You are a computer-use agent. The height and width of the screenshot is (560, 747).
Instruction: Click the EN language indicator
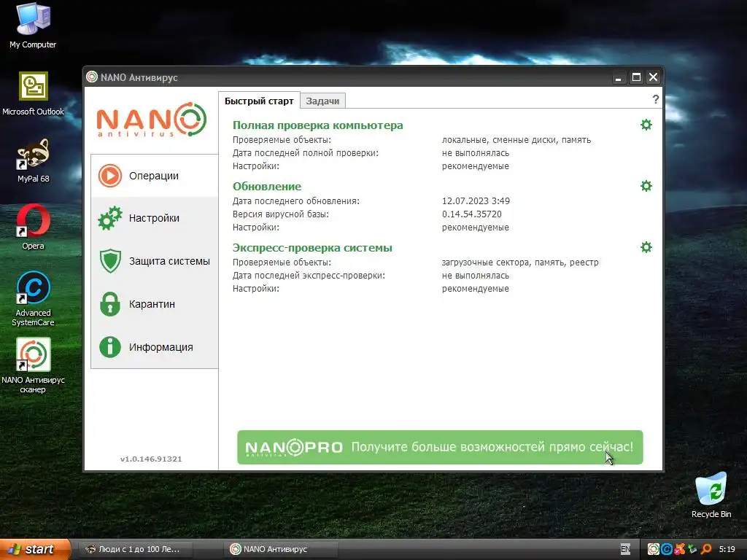(625, 549)
